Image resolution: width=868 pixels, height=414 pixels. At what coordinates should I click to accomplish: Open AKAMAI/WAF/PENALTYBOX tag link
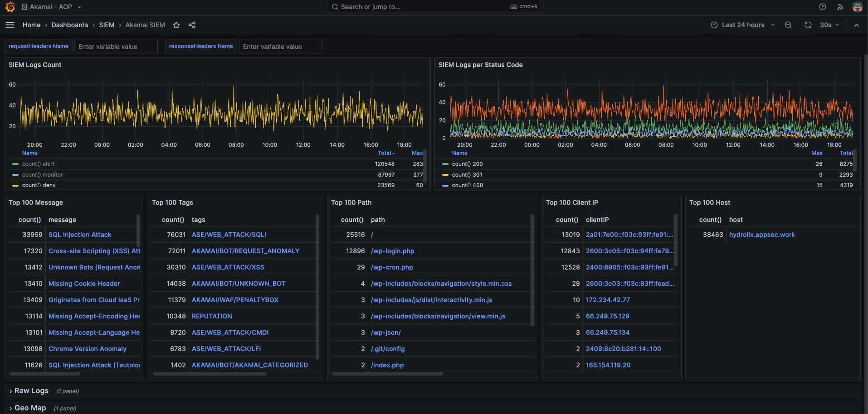235,300
